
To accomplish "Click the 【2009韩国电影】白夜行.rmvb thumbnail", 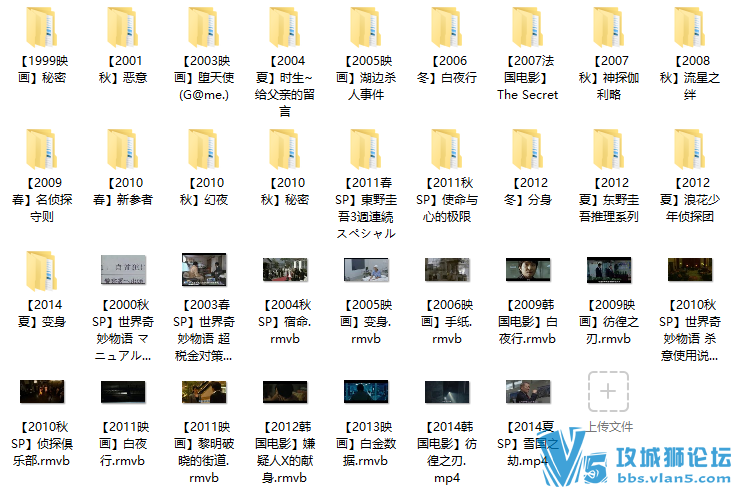I will pyautogui.click(x=528, y=270).
